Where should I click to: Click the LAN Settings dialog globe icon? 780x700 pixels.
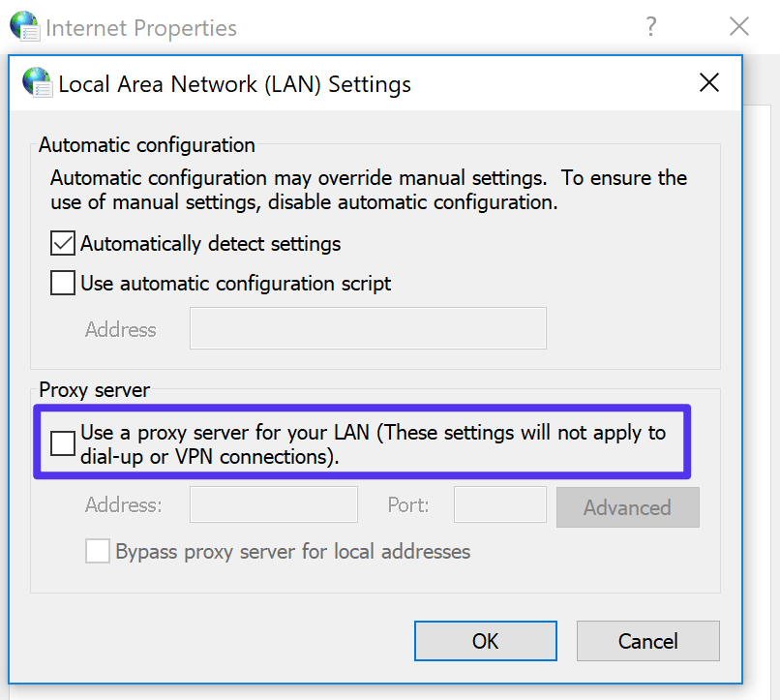(36, 83)
